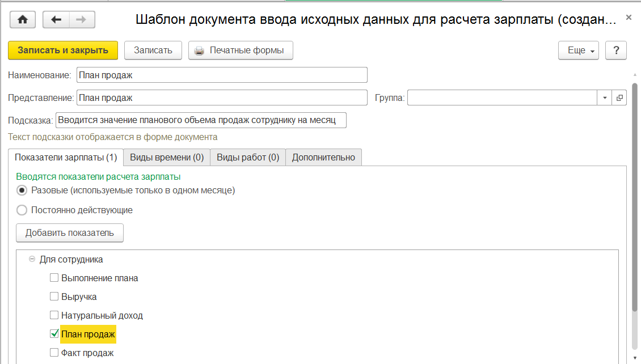This screenshot has width=641, height=364.
Task: Collapse the Для сотрудника tree group
Action: click(x=32, y=259)
